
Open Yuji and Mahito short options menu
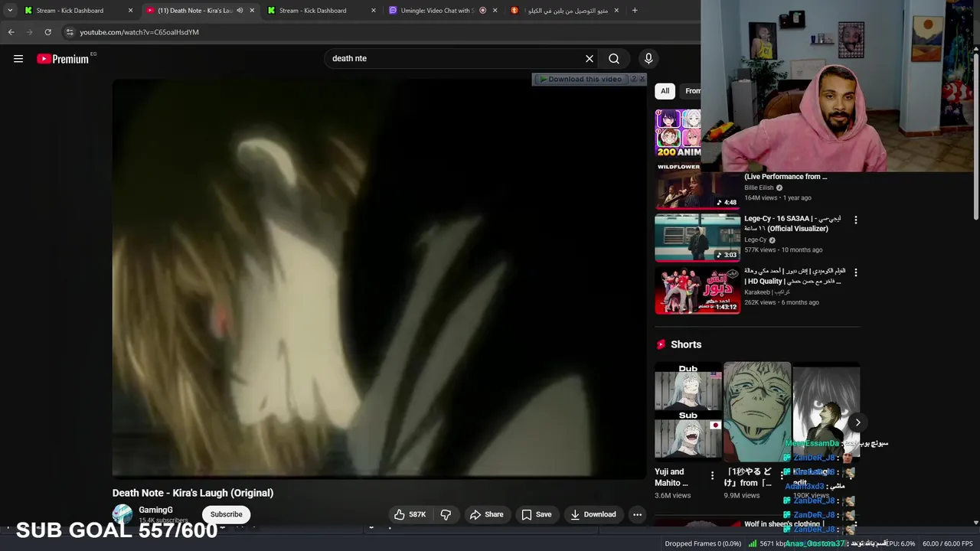pyautogui.click(x=712, y=476)
